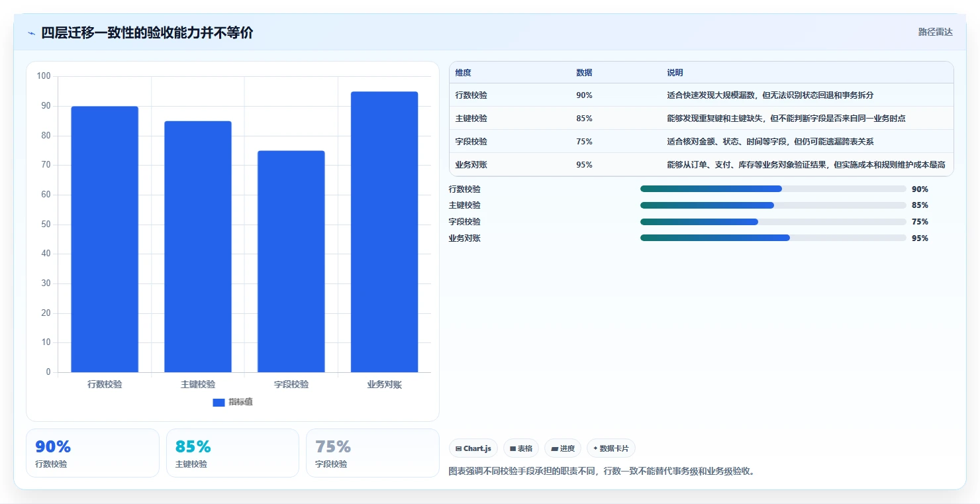Click the 数据卡片 tag chip

click(611, 448)
